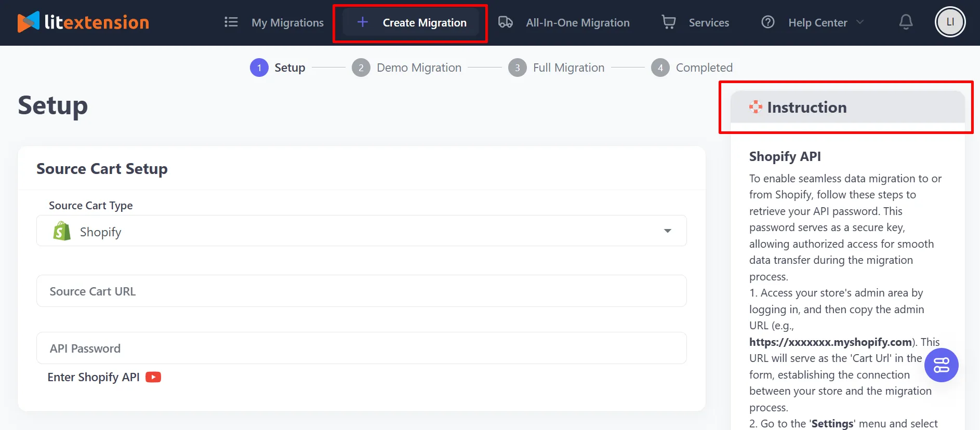Click the Shopify API heading

(785, 156)
